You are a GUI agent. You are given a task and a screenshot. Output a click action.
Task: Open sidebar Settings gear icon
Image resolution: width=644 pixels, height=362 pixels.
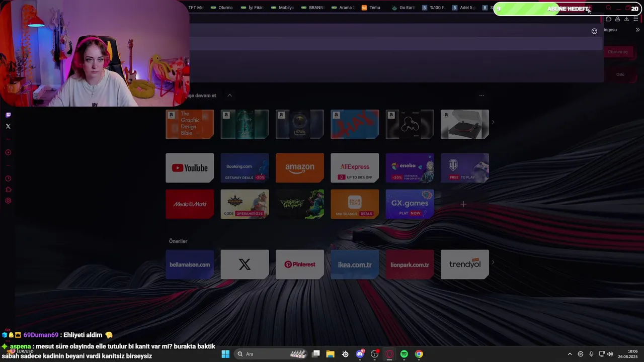click(8, 201)
